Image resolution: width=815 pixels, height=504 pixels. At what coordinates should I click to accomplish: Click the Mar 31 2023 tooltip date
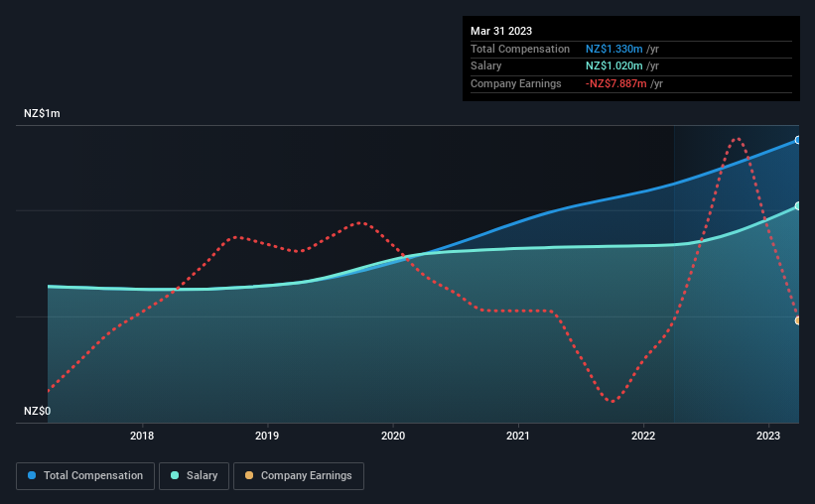pyautogui.click(x=501, y=31)
